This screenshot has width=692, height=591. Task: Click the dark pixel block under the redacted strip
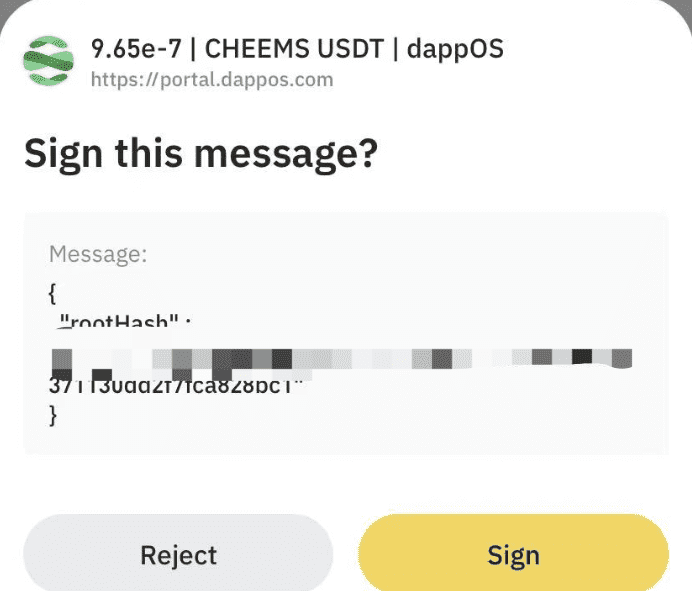pos(102,375)
